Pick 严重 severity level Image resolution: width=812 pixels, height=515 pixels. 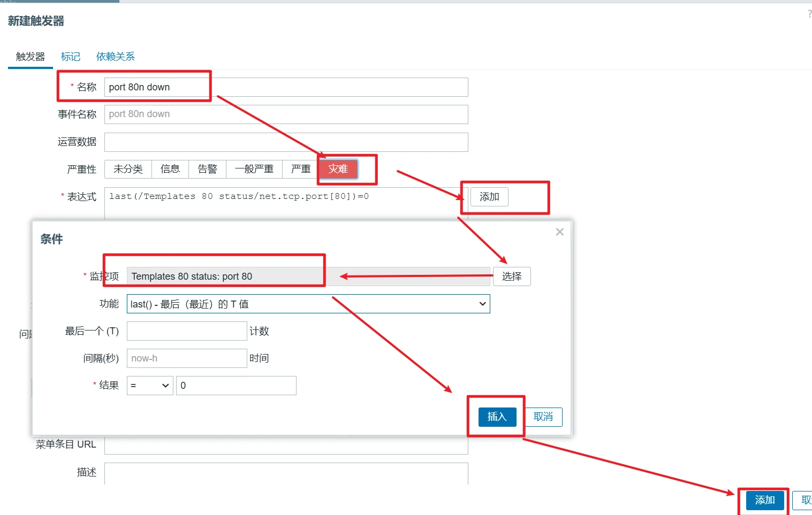[300, 169]
